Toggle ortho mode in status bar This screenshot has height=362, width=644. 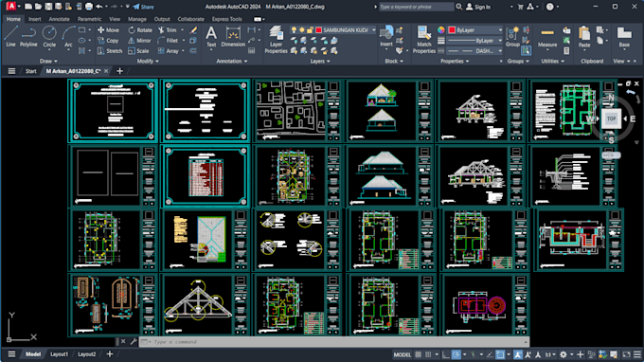pos(446,354)
